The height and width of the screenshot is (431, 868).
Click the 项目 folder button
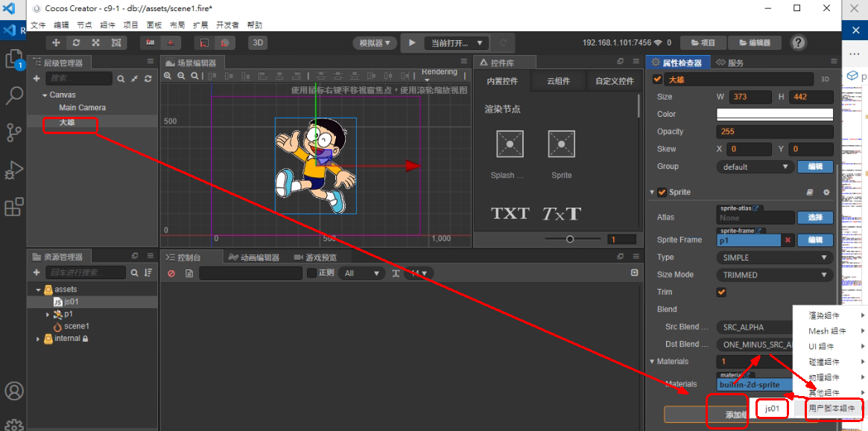tap(703, 42)
